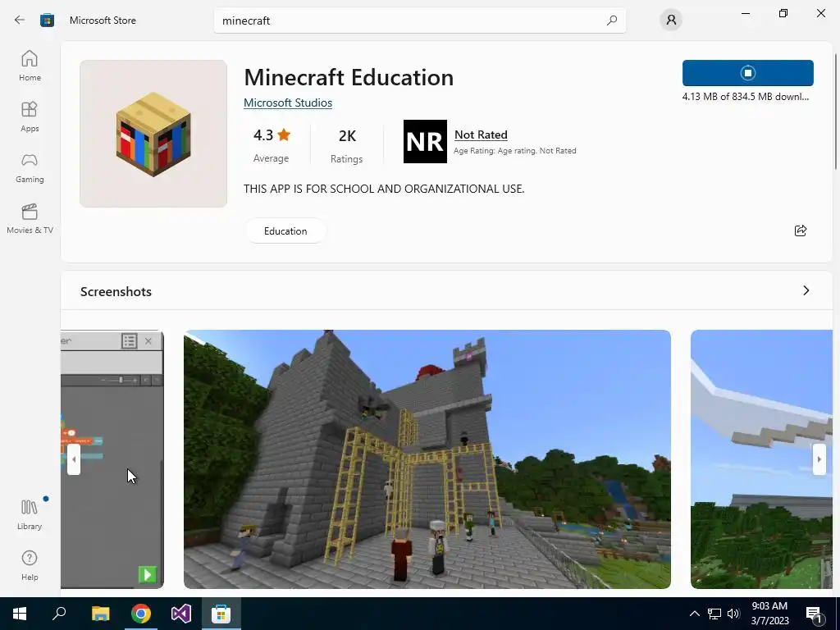Show previous screenshot with left arrow

(x=74, y=459)
